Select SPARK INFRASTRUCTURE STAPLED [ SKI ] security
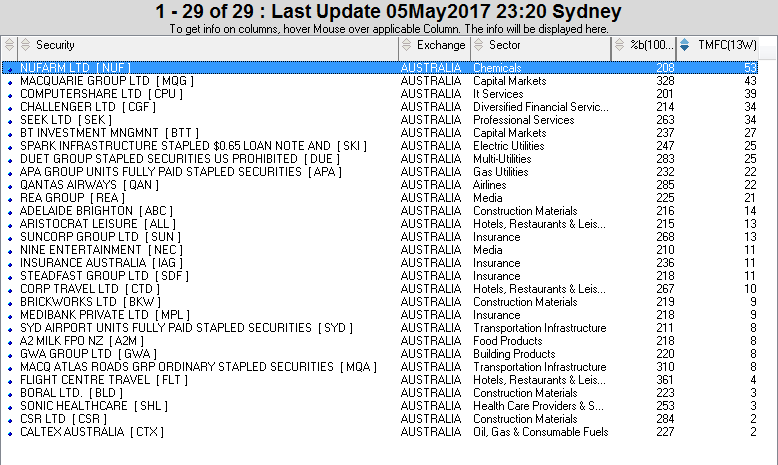The height and width of the screenshot is (465, 778). click(194, 145)
